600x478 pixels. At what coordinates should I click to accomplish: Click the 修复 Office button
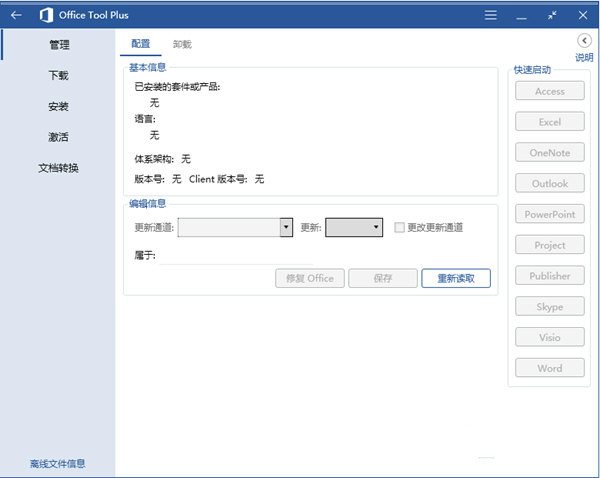pos(310,278)
